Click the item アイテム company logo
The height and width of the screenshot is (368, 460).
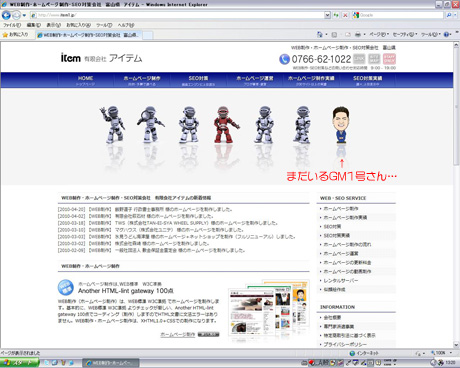pyautogui.click(x=101, y=58)
